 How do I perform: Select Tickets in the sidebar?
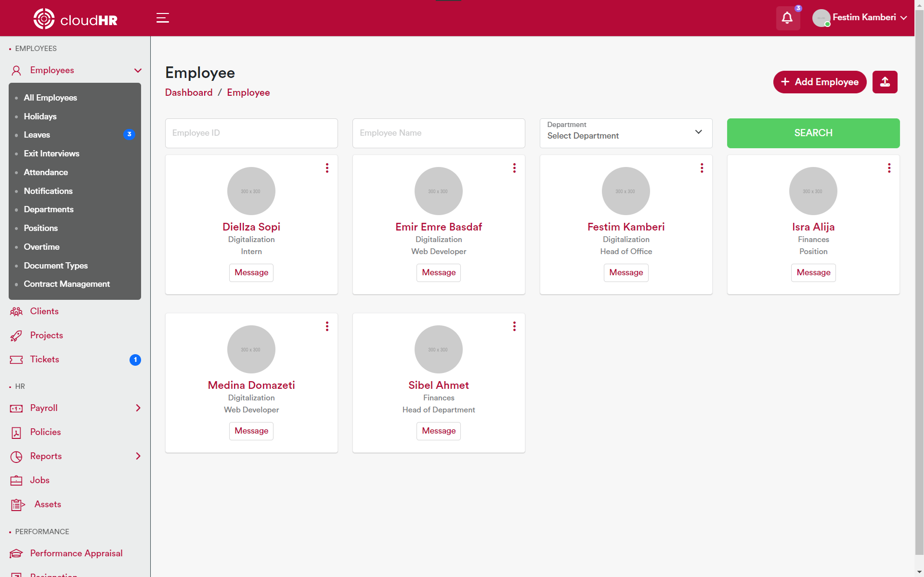45,359
